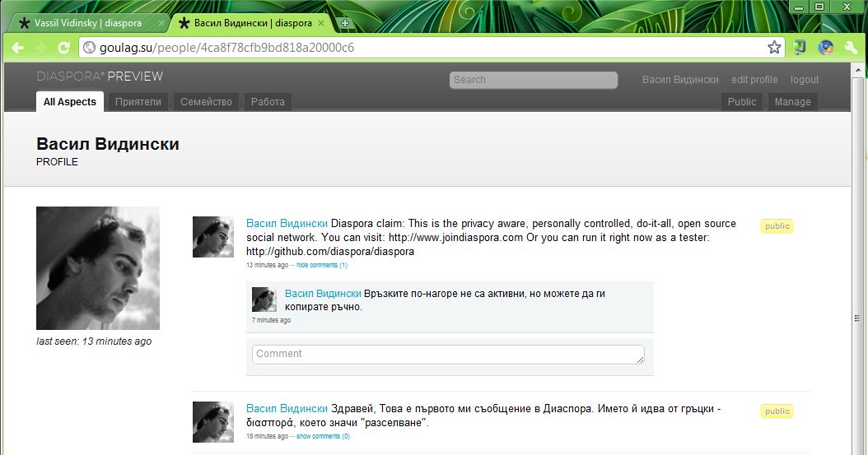Screen dimensions: 868x455
Task: Click the page scrollbar up arrow
Action: [858, 70]
